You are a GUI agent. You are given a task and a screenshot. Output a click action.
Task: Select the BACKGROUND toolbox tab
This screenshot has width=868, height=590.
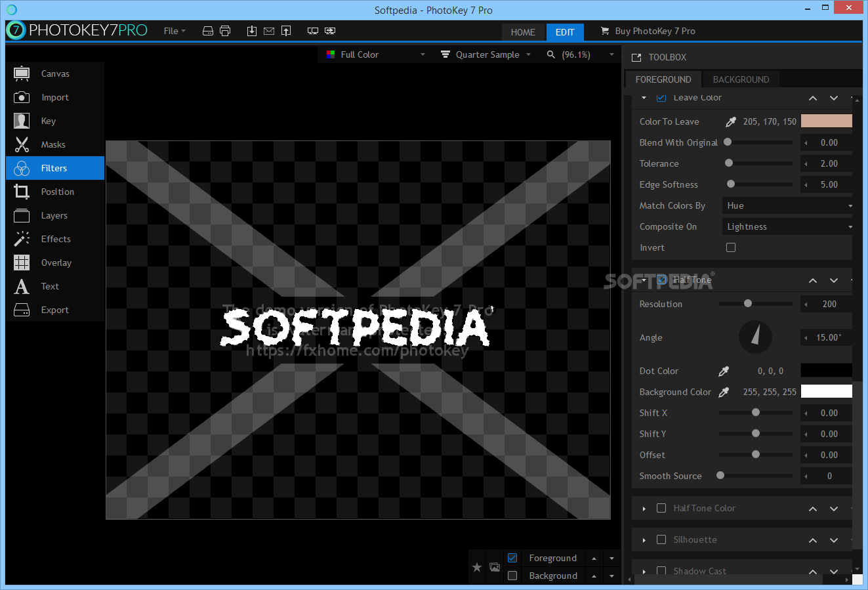pos(741,79)
